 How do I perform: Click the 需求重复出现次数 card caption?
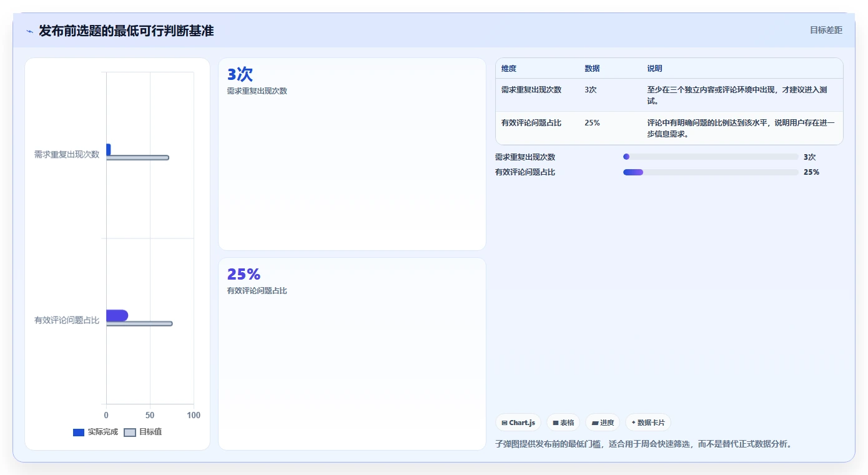click(x=257, y=91)
